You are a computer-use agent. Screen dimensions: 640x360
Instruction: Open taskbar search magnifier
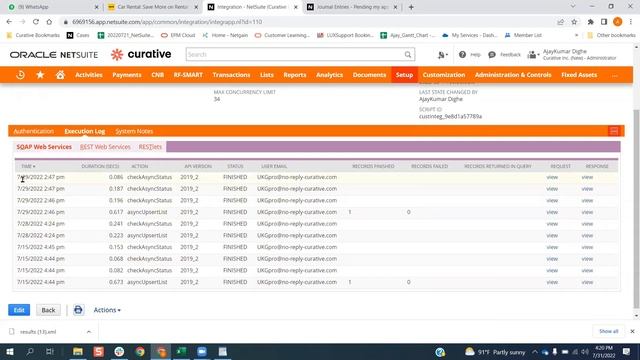pos(30,351)
